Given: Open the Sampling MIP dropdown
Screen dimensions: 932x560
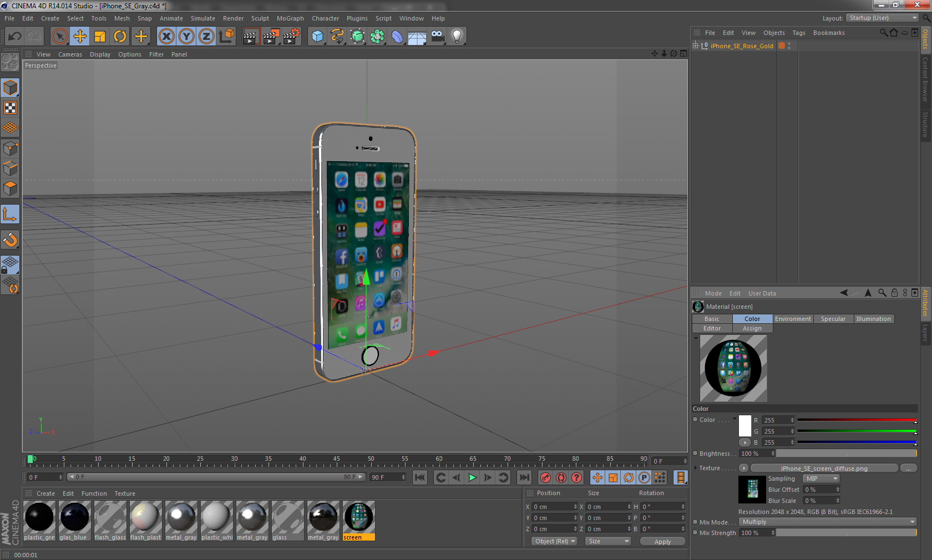Looking at the screenshot, I should [821, 478].
